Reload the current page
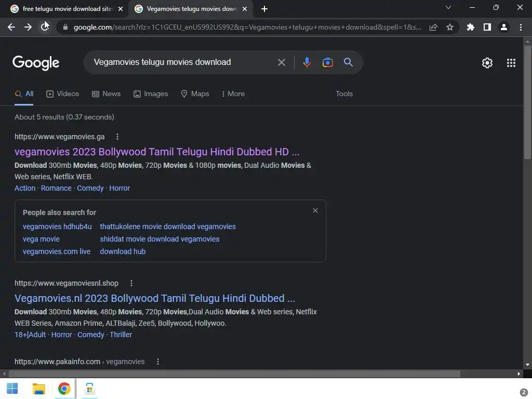532x399 pixels. pyautogui.click(x=45, y=27)
